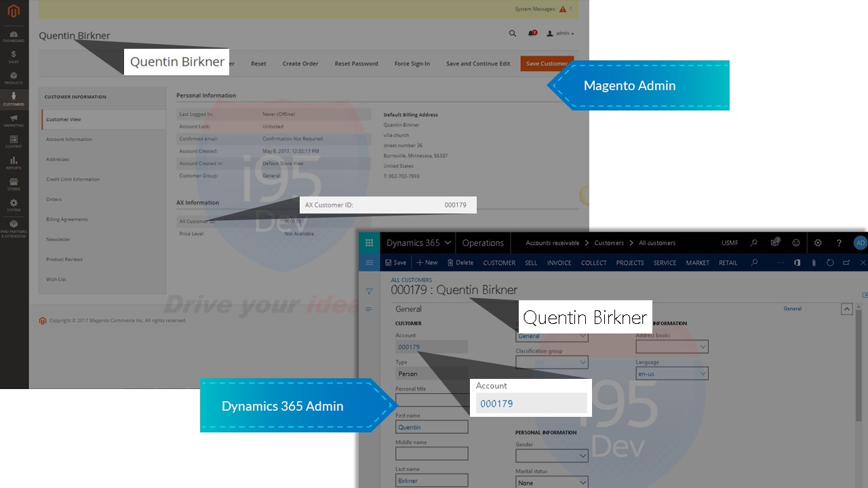868x488 pixels.
Task: Open Sales in Magento sidebar
Action: (14, 57)
